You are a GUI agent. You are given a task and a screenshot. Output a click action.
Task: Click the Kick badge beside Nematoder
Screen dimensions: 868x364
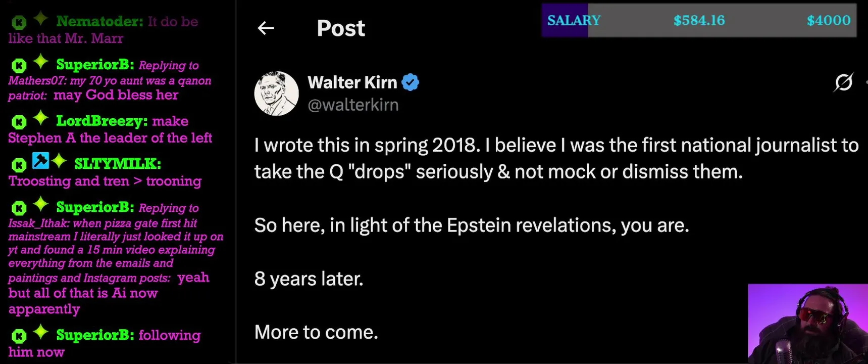19,22
